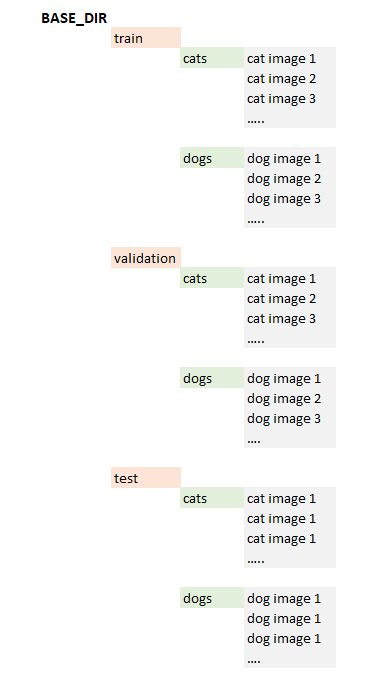The width and height of the screenshot is (373, 691).
Task: Click dogs folder under train
Action: (212, 158)
